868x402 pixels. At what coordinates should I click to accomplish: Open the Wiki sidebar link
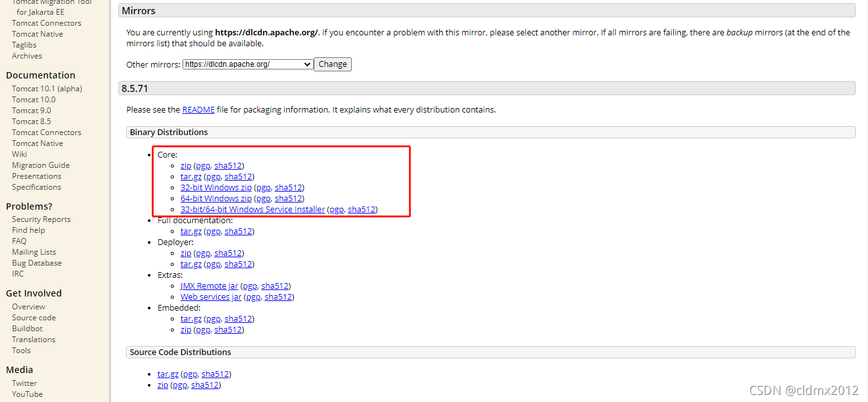[19, 154]
